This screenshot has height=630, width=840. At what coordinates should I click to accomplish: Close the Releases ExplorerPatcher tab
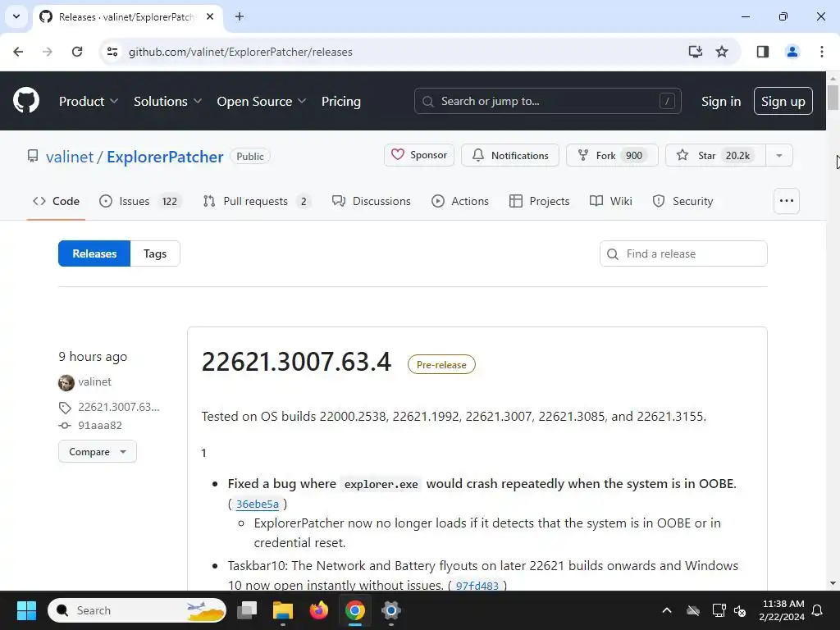tap(210, 16)
